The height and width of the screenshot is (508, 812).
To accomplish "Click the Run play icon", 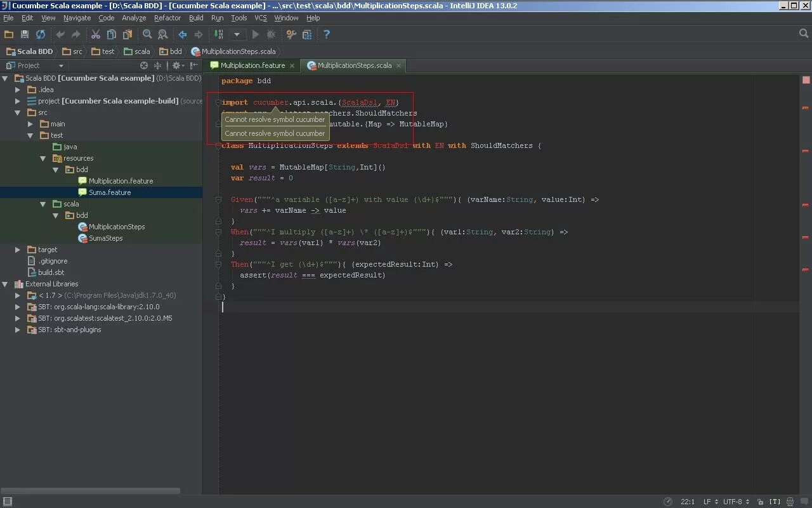I will [x=256, y=34].
